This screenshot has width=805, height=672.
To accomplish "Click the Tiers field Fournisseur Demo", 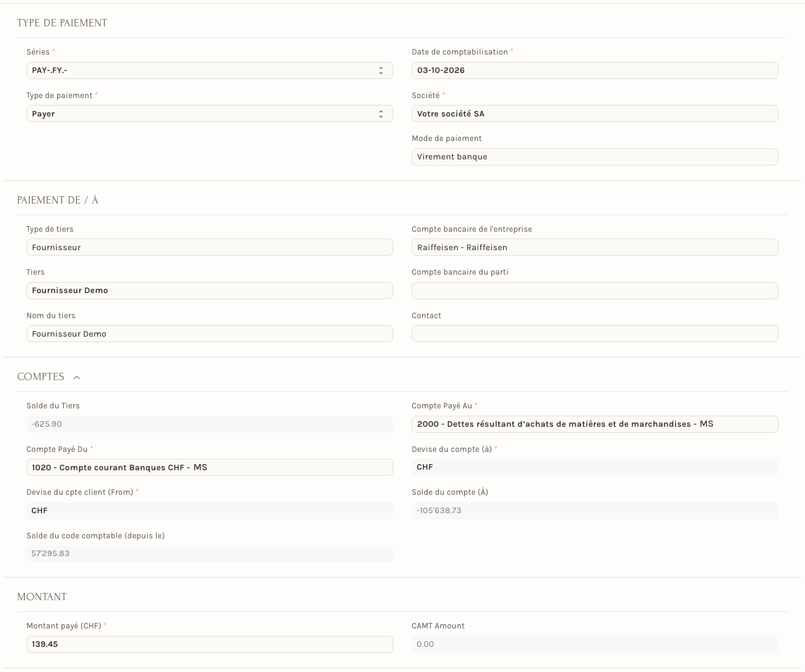I will click(209, 291).
